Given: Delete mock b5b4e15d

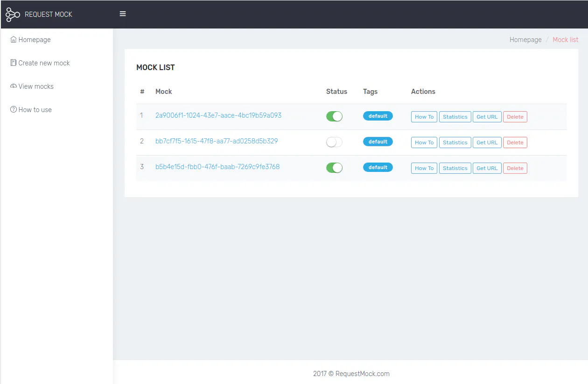Looking at the screenshot, I should 515,168.
